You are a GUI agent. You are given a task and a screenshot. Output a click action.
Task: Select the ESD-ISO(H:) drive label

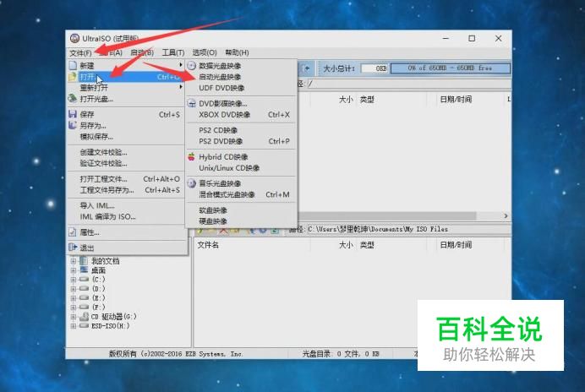[111, 326]
